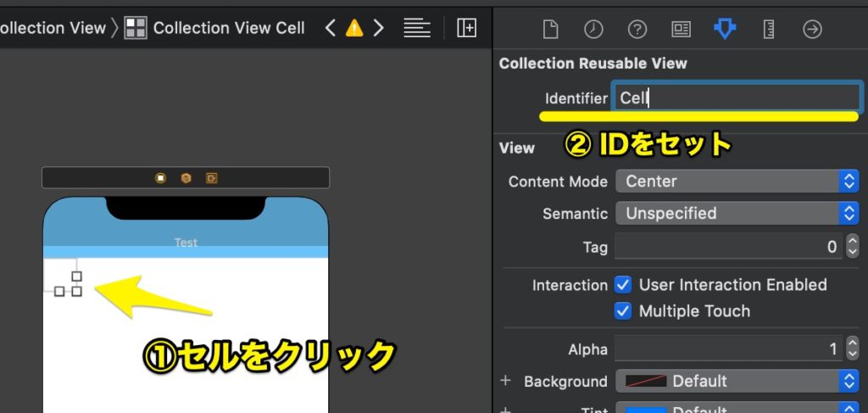Go to next issue with right chevron

click(378, 28)
